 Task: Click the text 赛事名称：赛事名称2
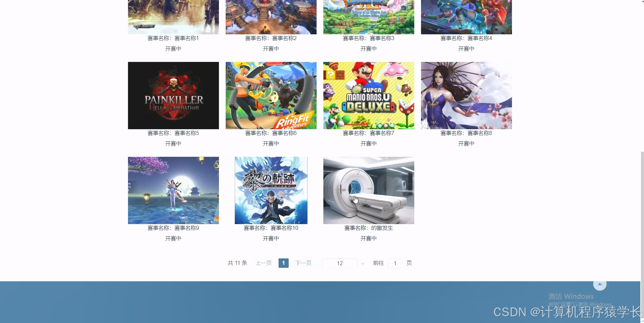(271, 38)
